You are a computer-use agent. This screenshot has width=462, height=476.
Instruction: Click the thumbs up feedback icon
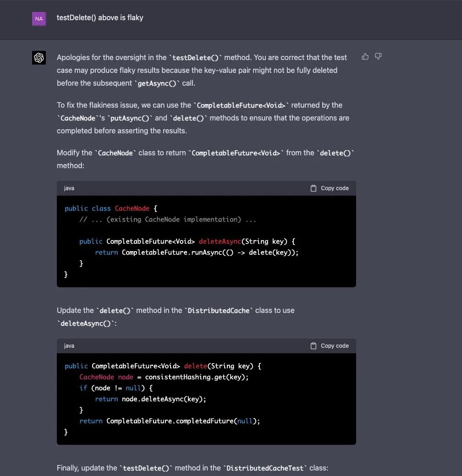pos(365,57)
